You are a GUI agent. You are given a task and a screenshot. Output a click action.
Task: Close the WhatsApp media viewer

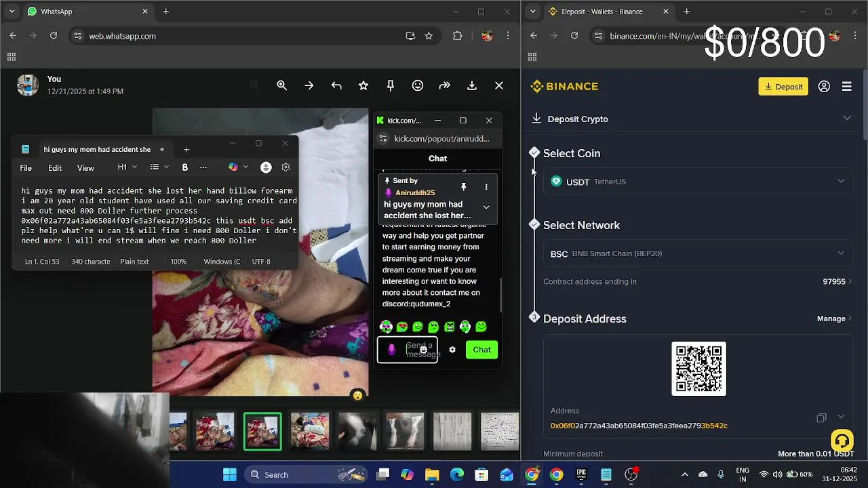point(499,85)
